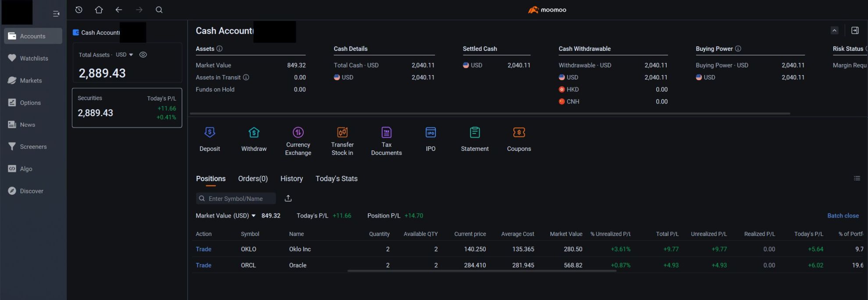The width and height of the screenshot is (868, 300).
Task: Navigate back with left arrow icon
Action: (x=119, y=10)
